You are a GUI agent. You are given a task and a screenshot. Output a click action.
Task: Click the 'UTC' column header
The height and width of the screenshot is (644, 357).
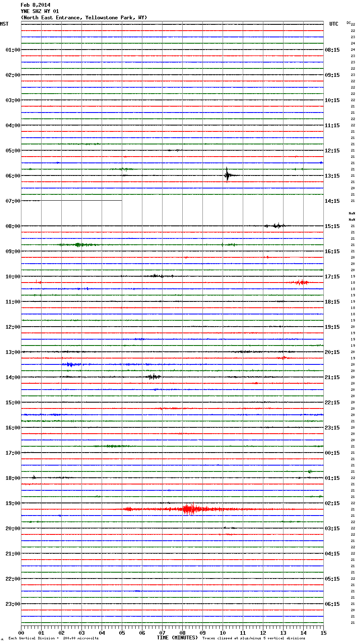tap(334, 24)
